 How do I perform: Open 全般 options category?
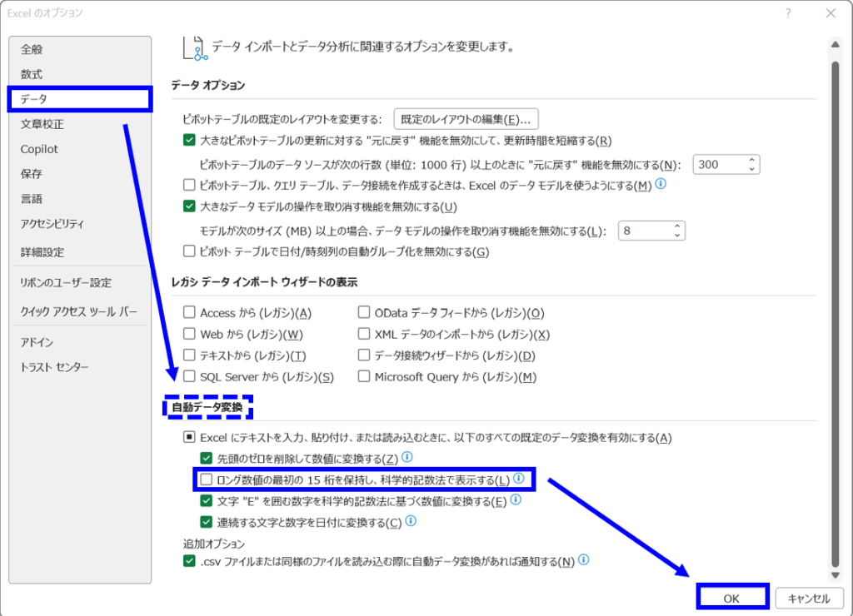80,49
